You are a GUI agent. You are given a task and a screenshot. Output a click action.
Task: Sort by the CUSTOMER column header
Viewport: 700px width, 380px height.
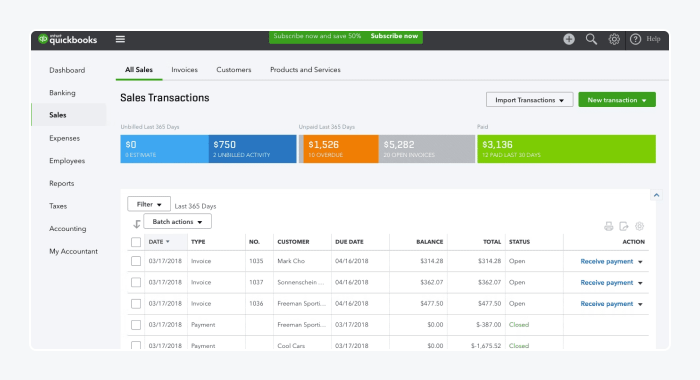[293, 242]
